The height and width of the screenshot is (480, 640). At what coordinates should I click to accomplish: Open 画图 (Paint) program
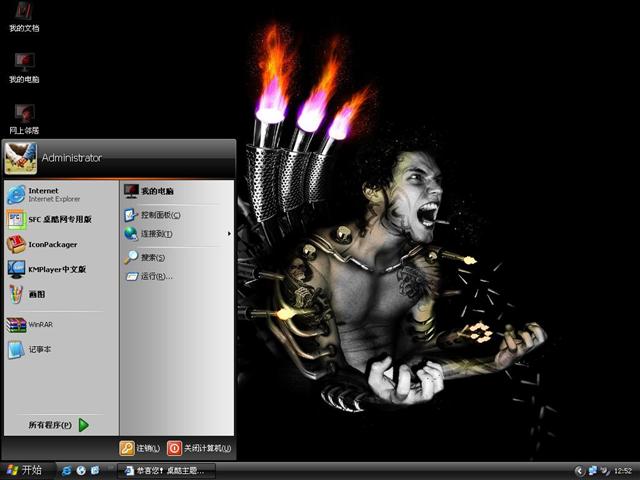pyautogui.click(x=36, y=294)
